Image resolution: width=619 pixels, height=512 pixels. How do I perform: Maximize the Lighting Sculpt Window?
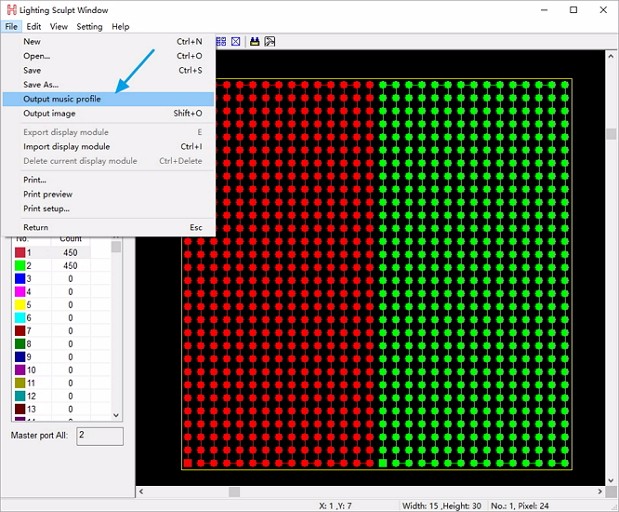[x=574, y=10]
